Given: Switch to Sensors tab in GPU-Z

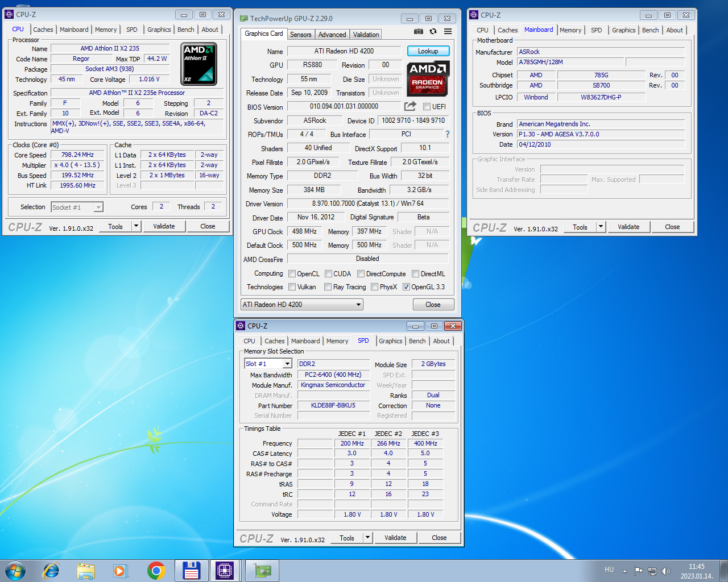Looking at the screenshot, I should [300, 35].
